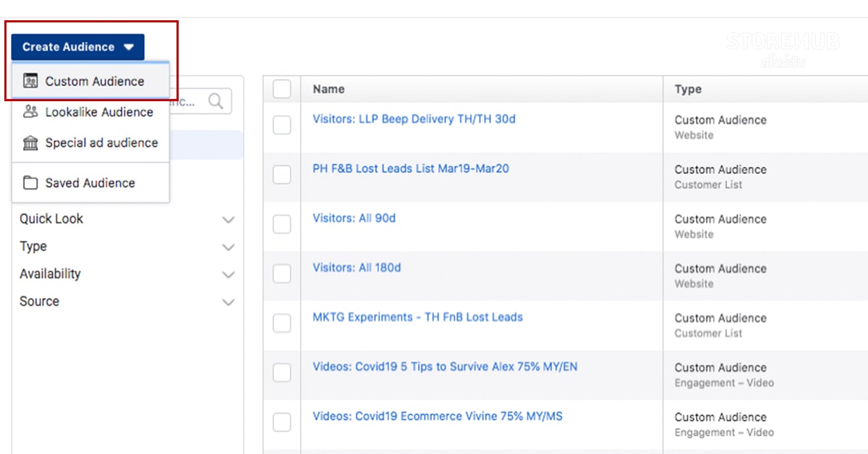The width and height of the screenshot is (868, 454).
Task: Open PH F&B Lost Leads List Mar19-Mar20 audience
Action: point(411,168)
